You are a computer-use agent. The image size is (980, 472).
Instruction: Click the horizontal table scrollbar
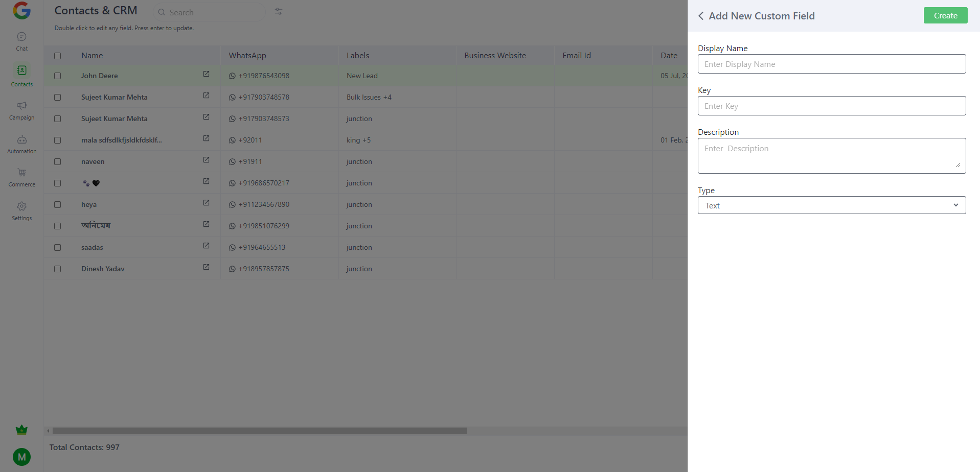pos(260,431)
